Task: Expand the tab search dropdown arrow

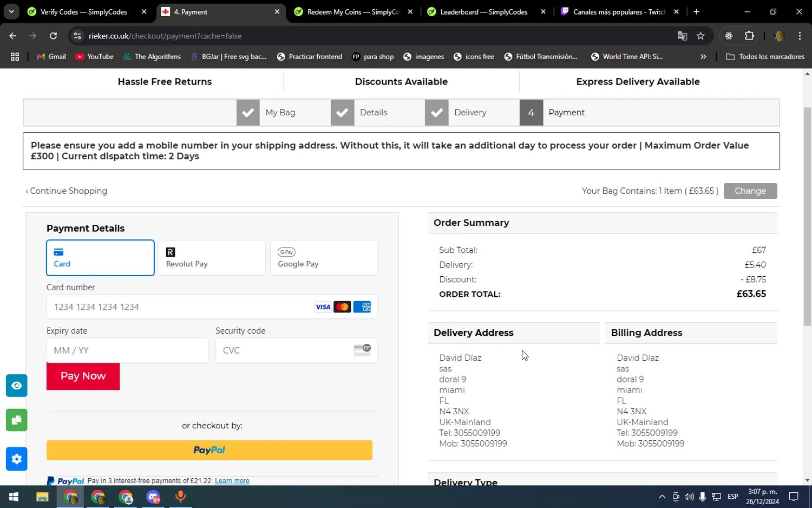Action: pos(11,12)
